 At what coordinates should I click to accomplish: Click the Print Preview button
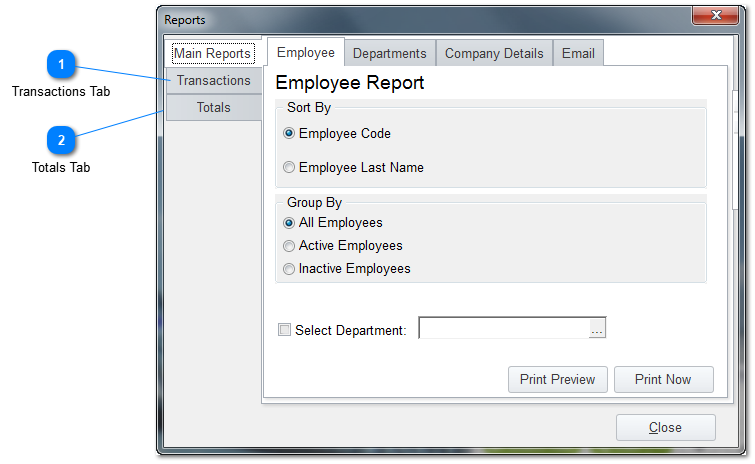558,379
